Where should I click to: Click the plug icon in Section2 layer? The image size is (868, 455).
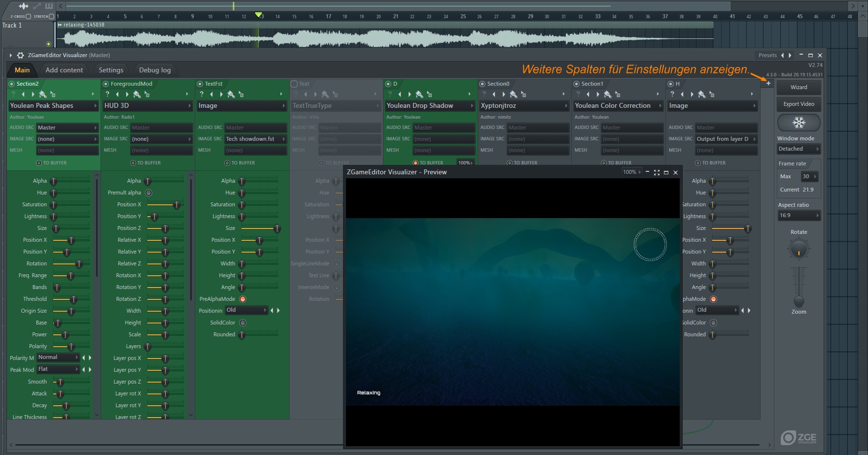43,94
